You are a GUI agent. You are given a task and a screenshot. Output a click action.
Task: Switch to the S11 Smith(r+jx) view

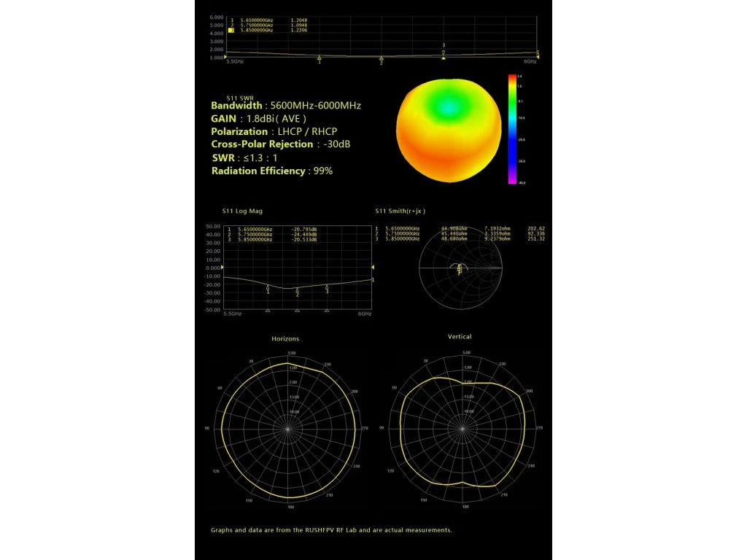(x=400, y=211)
